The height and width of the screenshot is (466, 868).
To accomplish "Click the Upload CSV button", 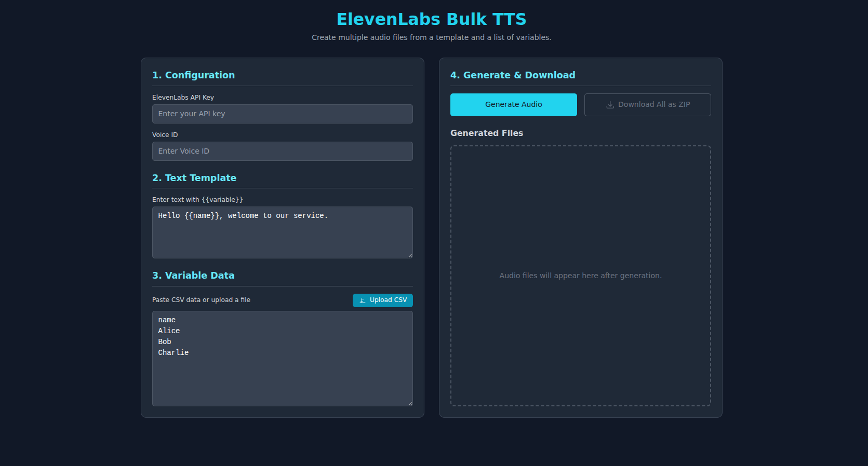I will click(383, 300).
